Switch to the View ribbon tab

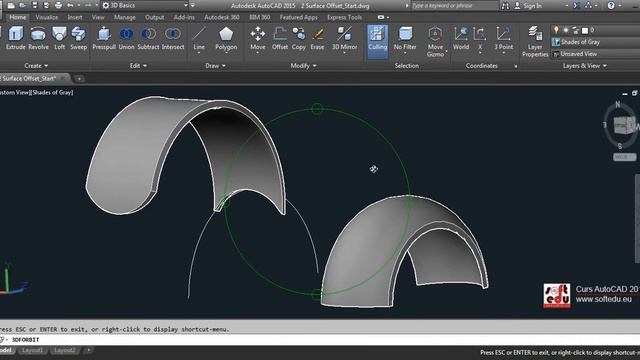pos(98,17)
